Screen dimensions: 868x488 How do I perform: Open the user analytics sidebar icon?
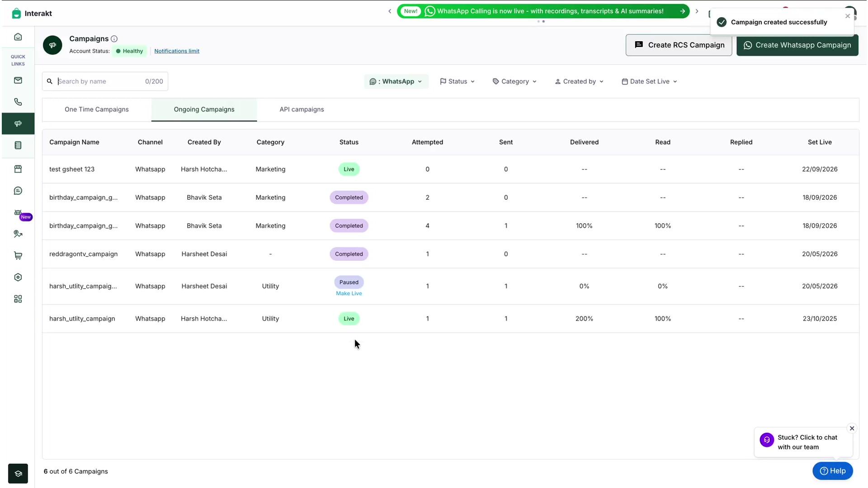(x=18, y=234)
